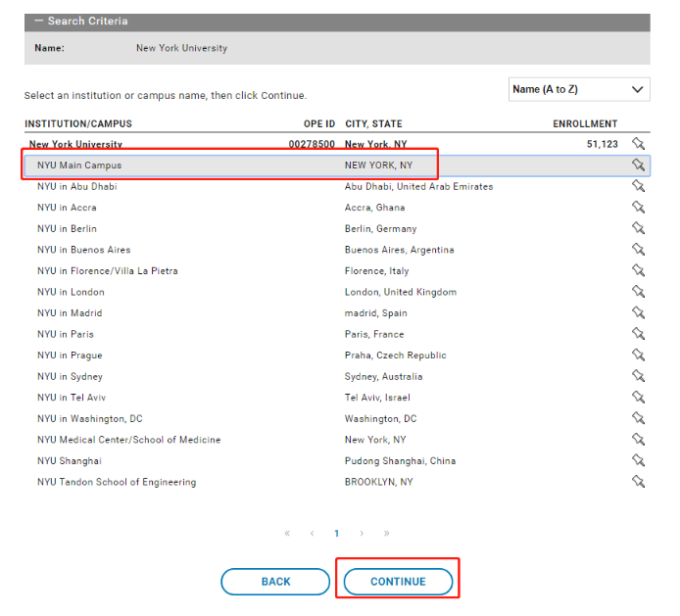
Task: Select NYU Shanghai campus
Action: click(x=70, y=461)
